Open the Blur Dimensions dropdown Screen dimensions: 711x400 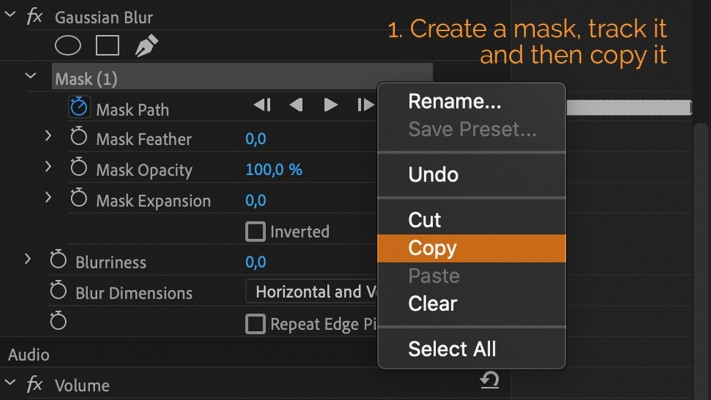(x=312, y=292)
